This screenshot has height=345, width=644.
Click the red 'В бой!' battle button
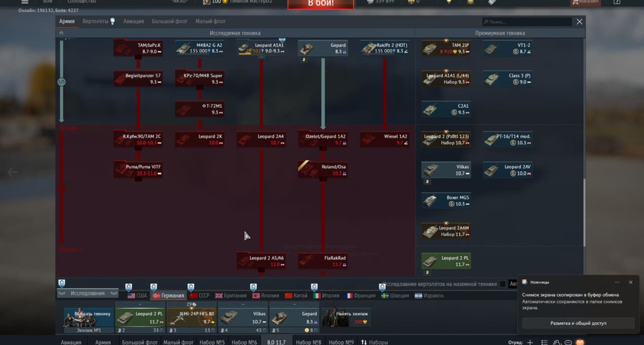tap(320, 4)
